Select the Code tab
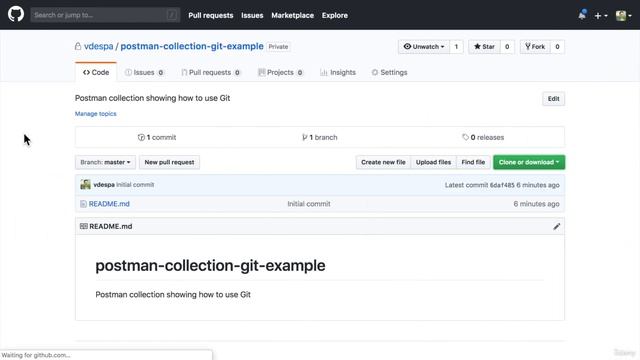 (x=96, y=72)
